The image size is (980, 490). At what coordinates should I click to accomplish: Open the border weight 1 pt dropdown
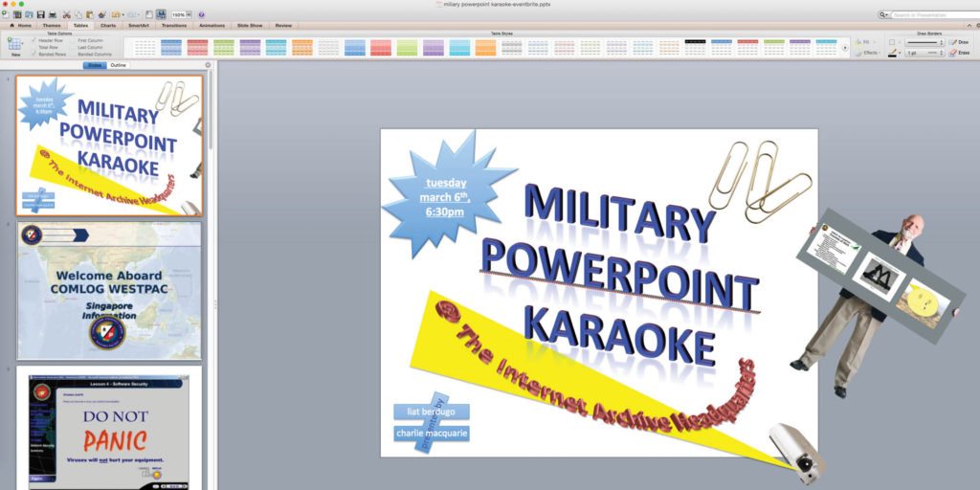[922, 53]
